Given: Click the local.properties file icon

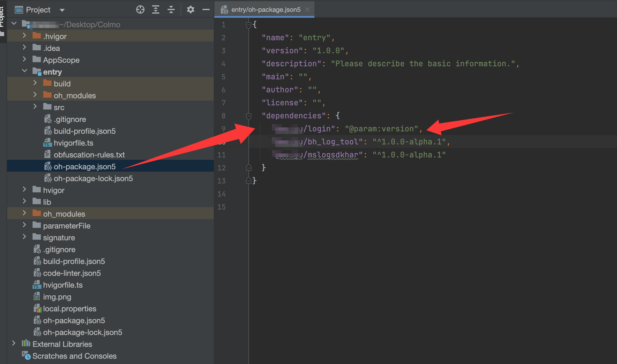Looking at the screenshot, I should (x=37, y=309).
